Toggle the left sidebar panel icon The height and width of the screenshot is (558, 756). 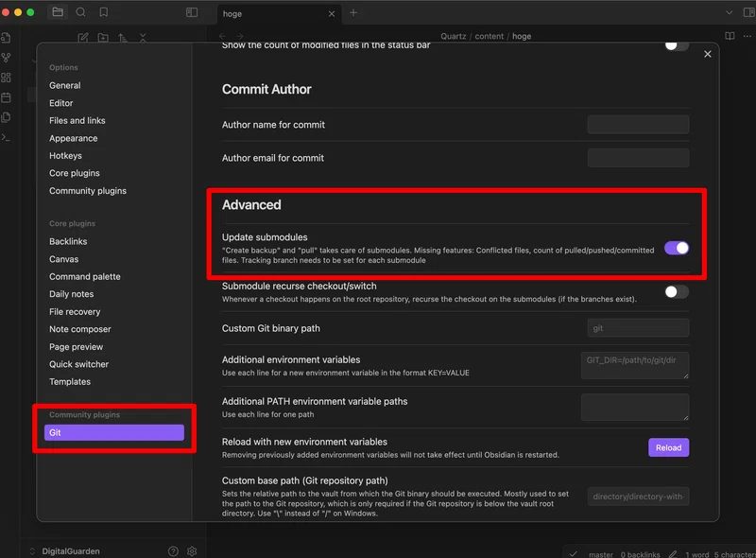click(192, 12)
